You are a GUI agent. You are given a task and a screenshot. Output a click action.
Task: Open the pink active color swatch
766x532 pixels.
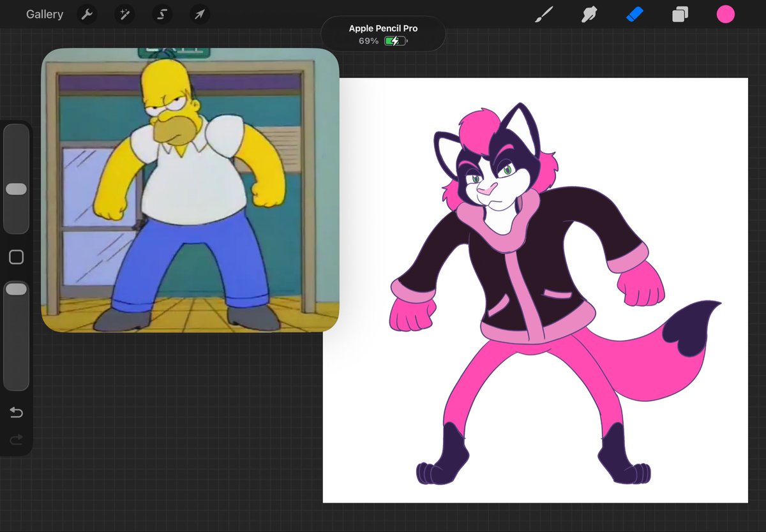click(x=725, y=14)
